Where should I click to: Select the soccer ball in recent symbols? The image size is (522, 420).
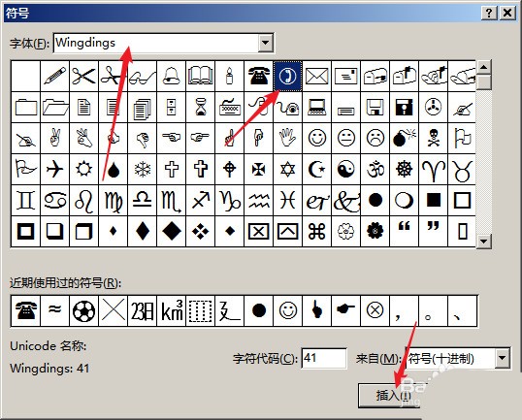tap(83, 310)
